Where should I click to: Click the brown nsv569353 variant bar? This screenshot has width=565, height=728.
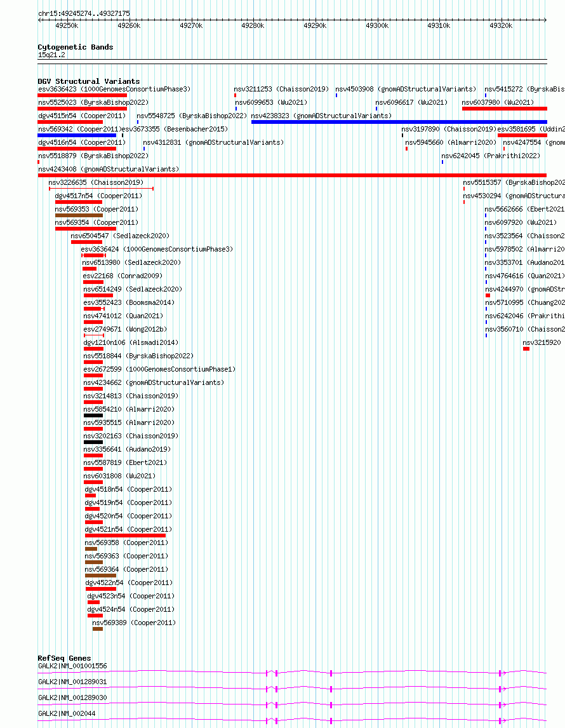[x=79, y=215]
